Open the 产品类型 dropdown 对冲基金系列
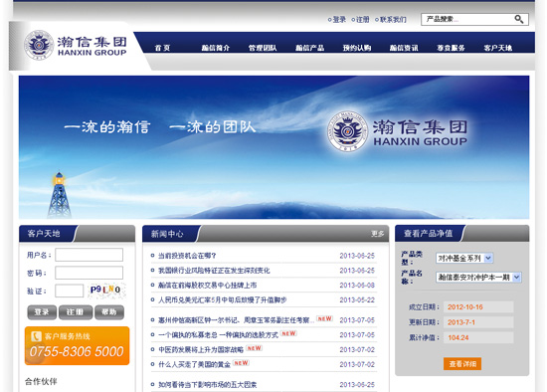 [x=464, y=258]
